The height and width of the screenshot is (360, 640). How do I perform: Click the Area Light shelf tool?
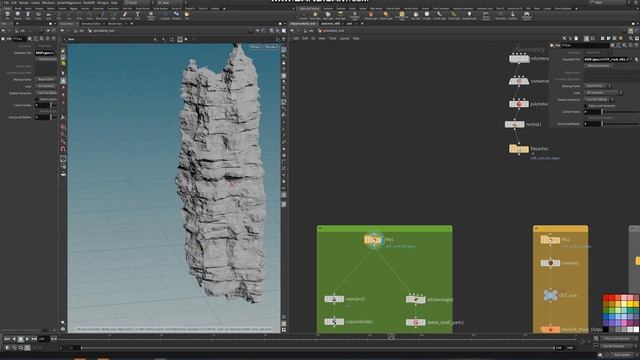point(340,16)
